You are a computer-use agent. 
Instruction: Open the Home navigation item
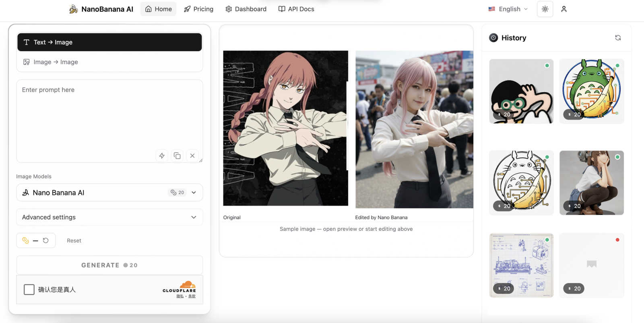pos(158,9)
